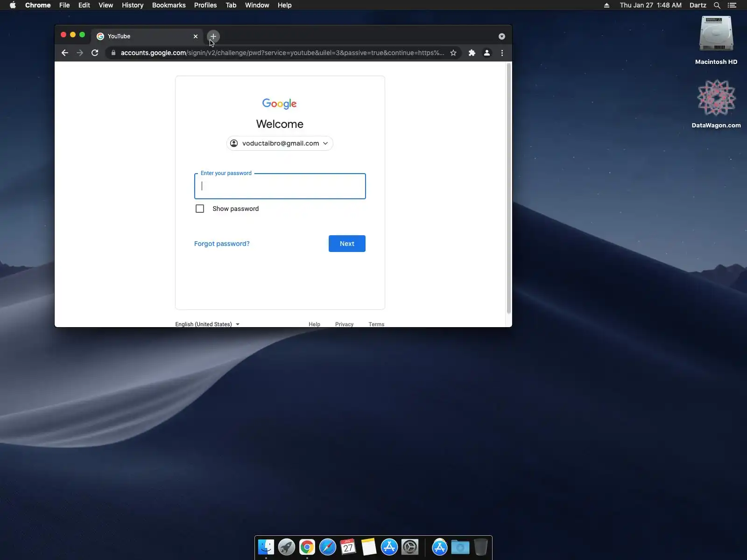Open the Chrome profile icon in toolbar
747x560 pixels.
(487, 53)
